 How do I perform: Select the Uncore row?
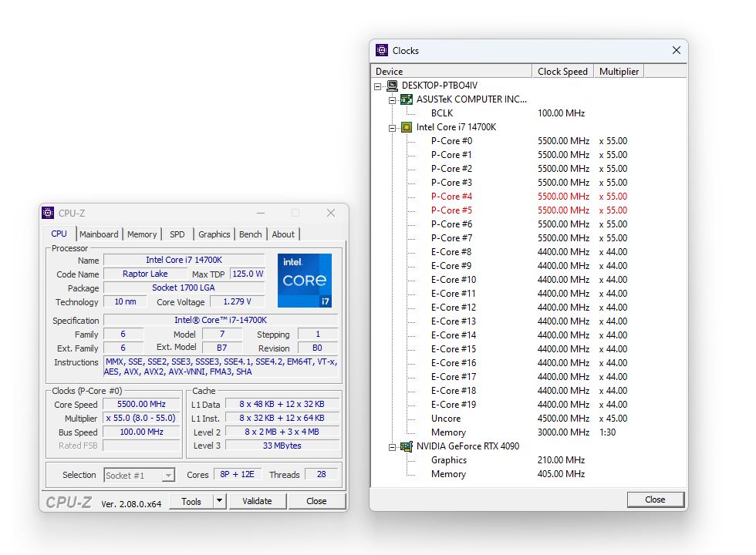pyautogui.click(x=529, y=419)
